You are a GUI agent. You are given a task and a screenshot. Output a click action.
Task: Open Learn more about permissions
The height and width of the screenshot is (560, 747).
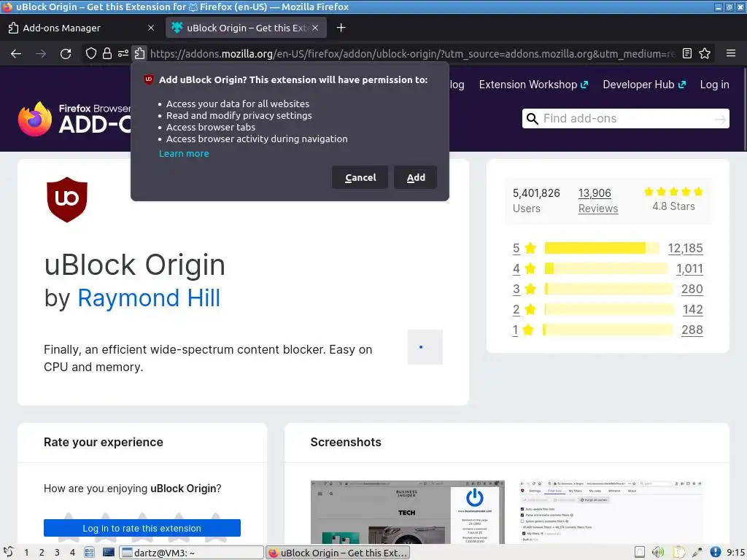pyautogui.click(x=184, y=153)
